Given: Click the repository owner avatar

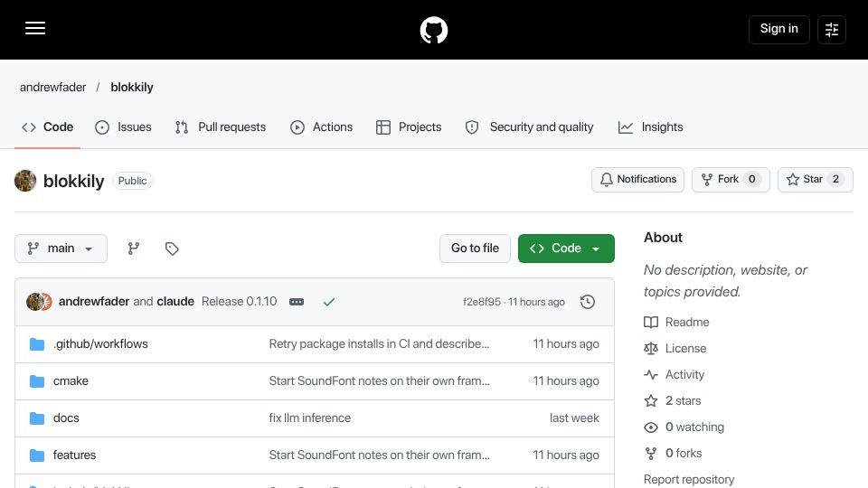Looking at the screenshot, I should [x=25, y=181].
